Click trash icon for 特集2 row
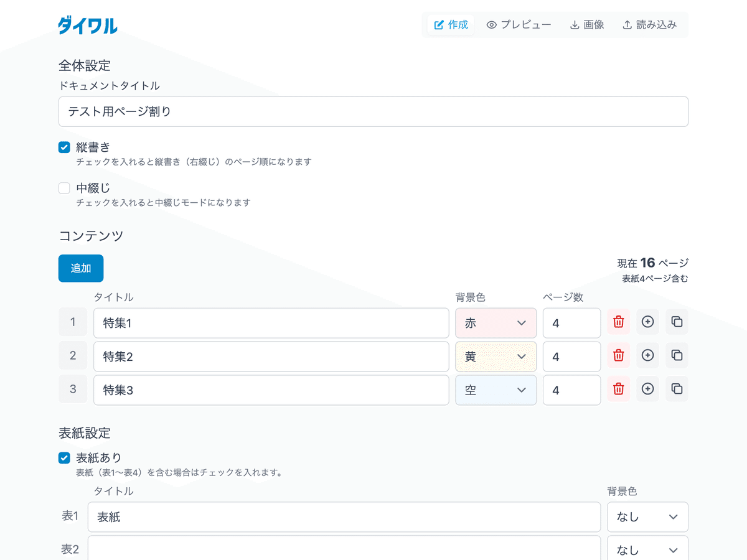 618,355
